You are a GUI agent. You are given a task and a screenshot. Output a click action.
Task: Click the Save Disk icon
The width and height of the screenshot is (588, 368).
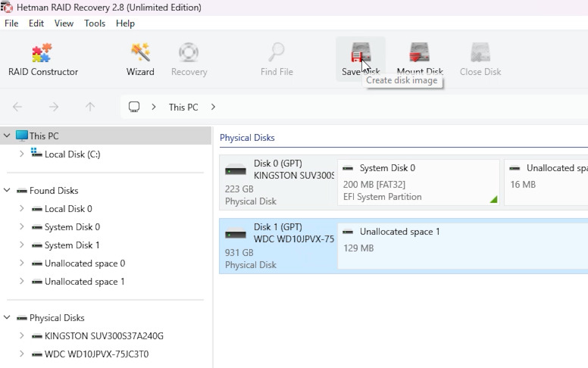(x=361, y=52)
